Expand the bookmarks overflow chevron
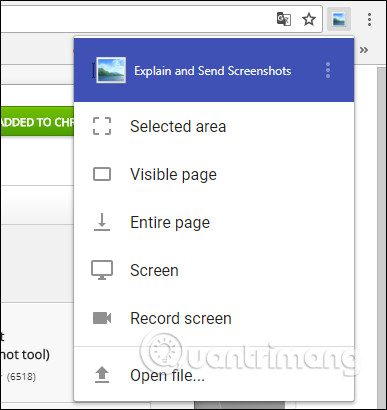Image resolution: width=387 pixels, height=410 pixels. click(364, 50)
